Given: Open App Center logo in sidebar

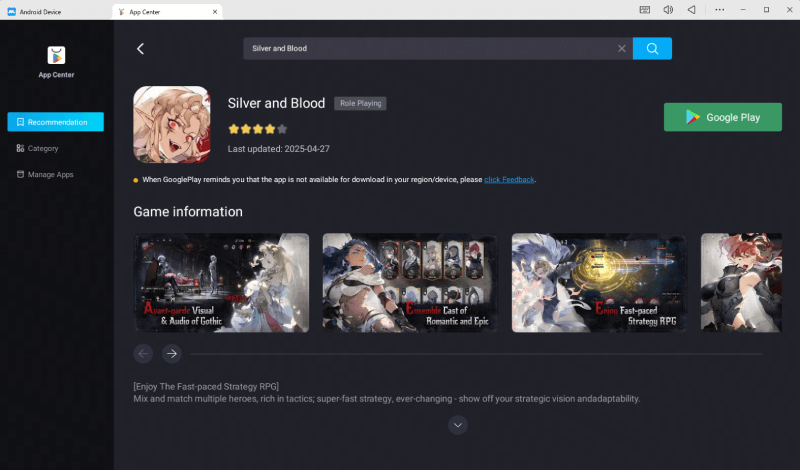Looking at the screenshot, I should pyautogui.click(x=56, y=55).
